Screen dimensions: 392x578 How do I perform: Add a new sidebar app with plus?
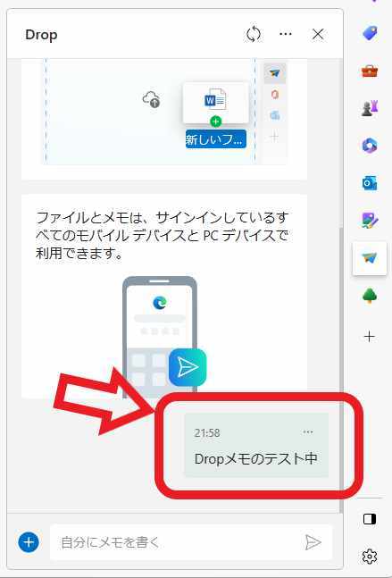(x=369, y=337)
